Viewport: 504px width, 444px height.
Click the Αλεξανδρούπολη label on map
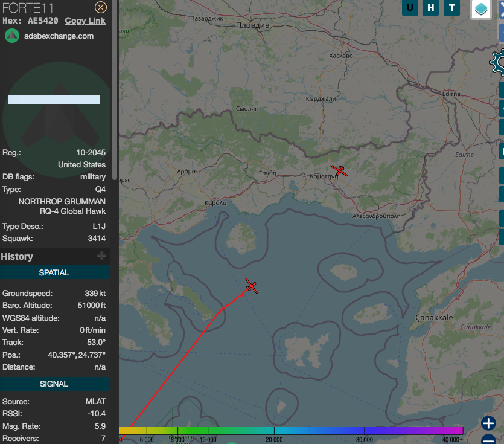pyautogui.click(x=377, y=216)
